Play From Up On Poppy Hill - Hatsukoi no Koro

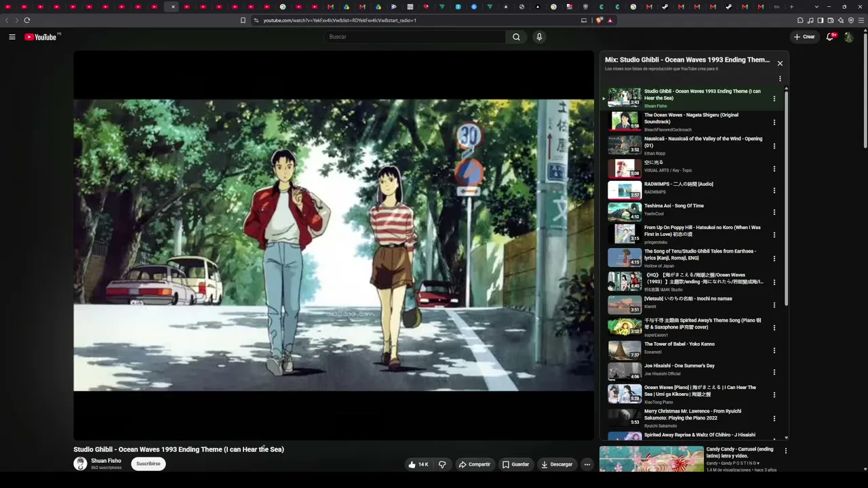[x=625, y=233]
